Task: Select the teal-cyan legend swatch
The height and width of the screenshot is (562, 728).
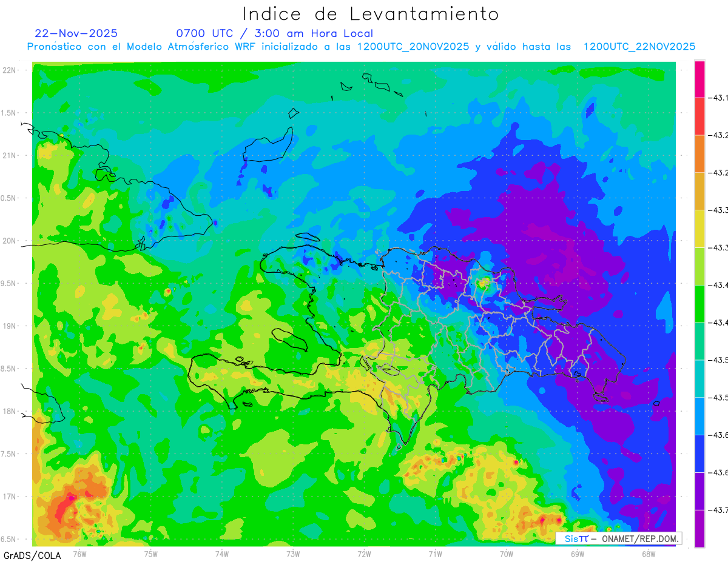Action: point(699,379)
